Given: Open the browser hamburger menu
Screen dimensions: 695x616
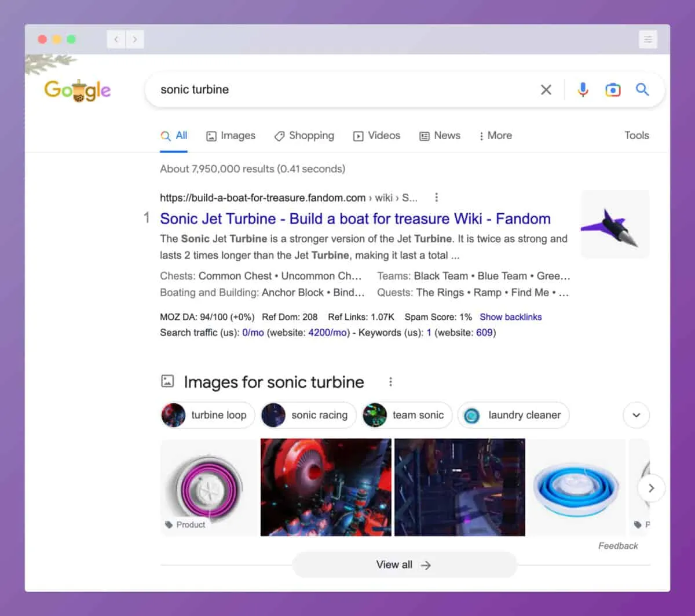Looking at the screenshot, I should click(648, 39).
